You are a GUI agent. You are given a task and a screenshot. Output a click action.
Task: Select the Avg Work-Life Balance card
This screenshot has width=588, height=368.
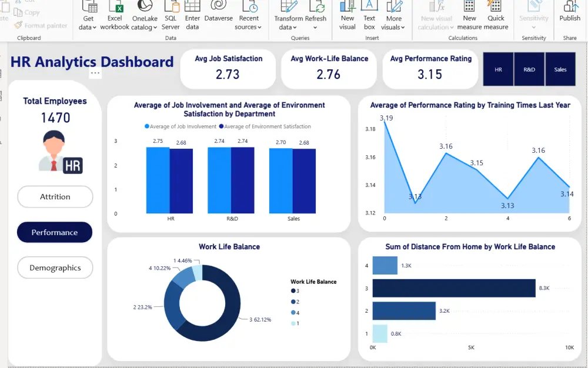pos(329,69)
